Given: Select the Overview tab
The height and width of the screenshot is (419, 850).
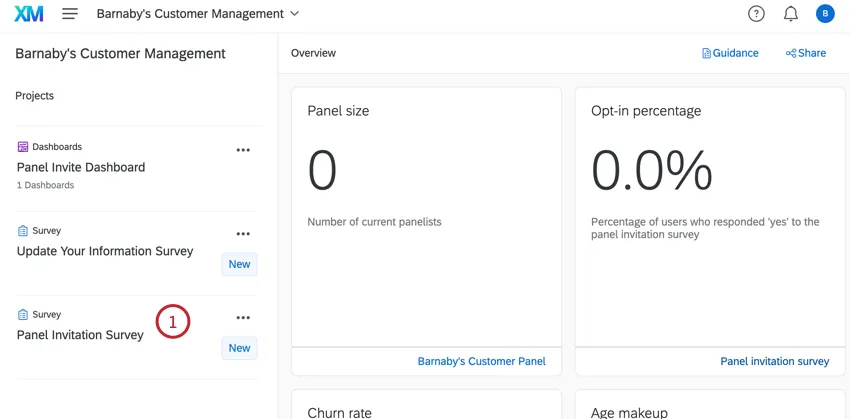Looking at the screenshot, I should pos(313,53).
